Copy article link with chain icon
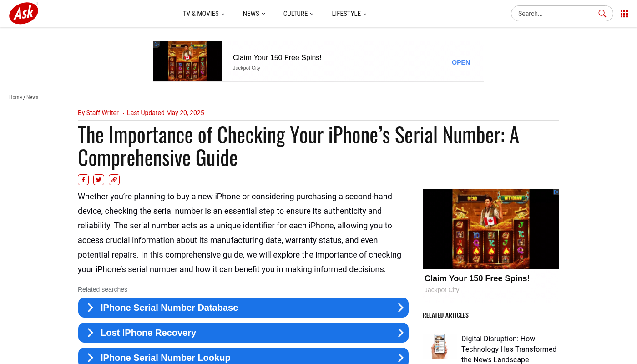This screenshot has height=364, width=637. click(114, 180)
